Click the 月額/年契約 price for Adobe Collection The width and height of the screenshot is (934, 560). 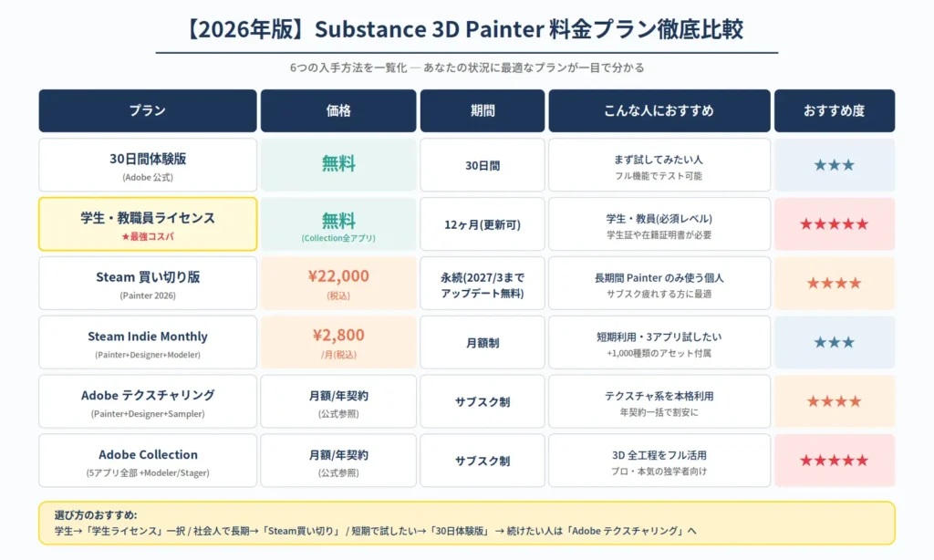tap(338, 461)
